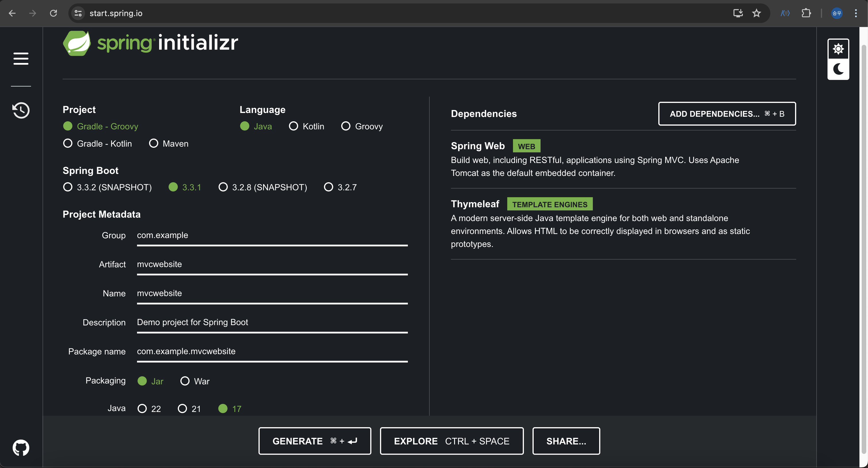Click Add Dependencies button
The height and width of the screenshot is (468, 868).
coord(727,114)
